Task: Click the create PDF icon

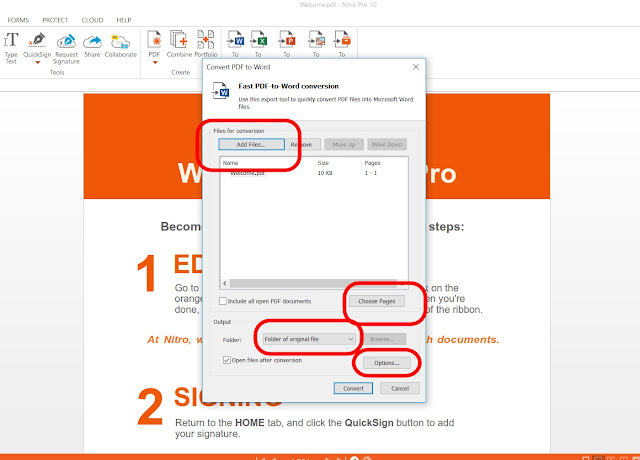Action: (x=154, y=40)
